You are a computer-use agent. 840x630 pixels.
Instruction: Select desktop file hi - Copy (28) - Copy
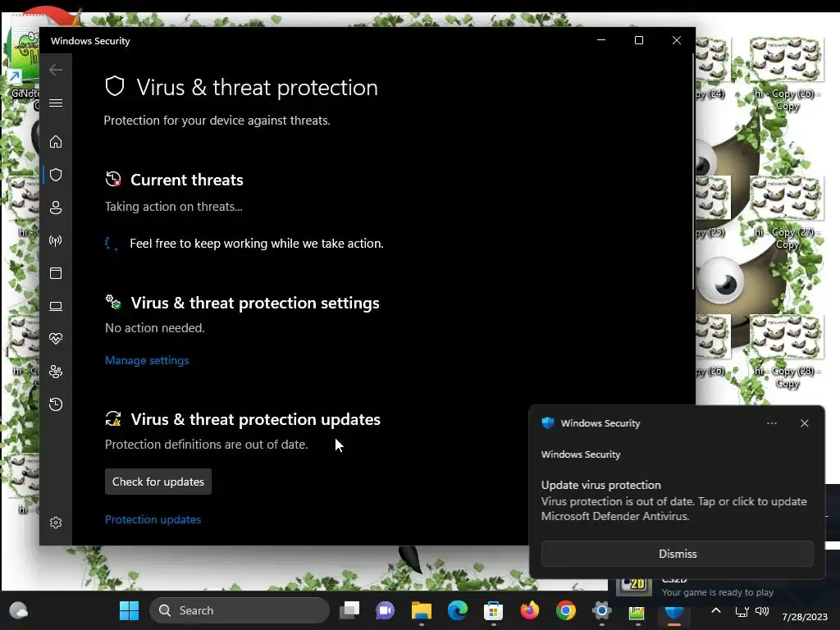pyautogui.click(x=787, y=351)
